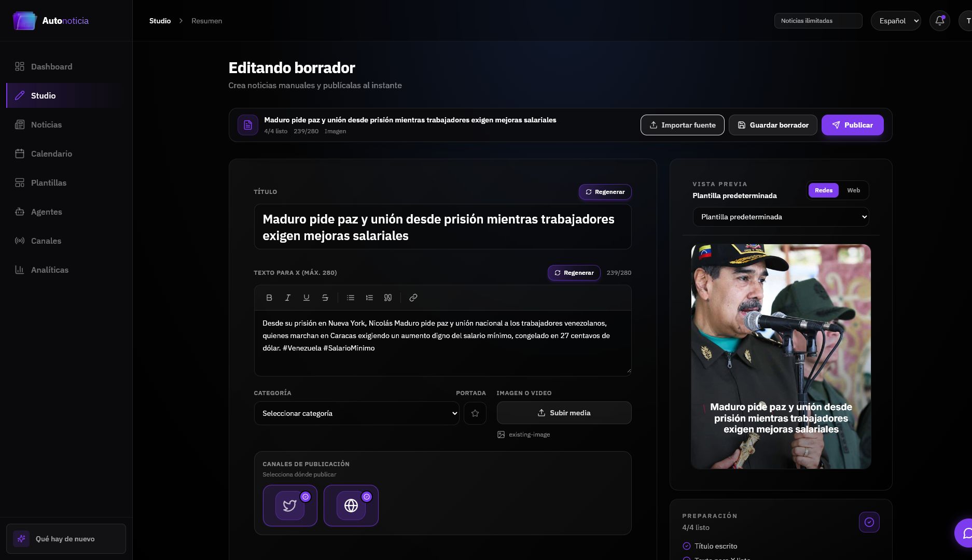
Task: Click Subir media button
Action: point(564,413)
